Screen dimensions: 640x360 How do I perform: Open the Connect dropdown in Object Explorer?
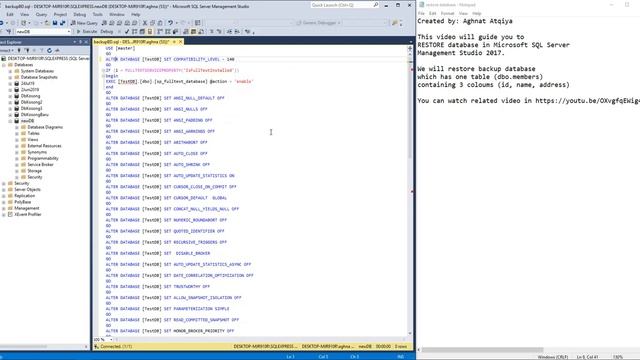[x=7, y=51]
